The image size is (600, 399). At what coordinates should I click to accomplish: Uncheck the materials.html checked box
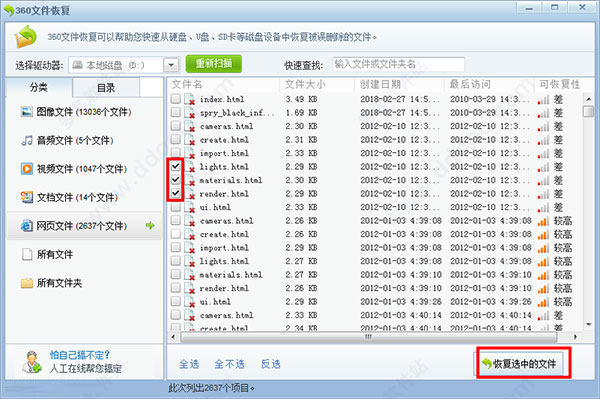(176, 180)
